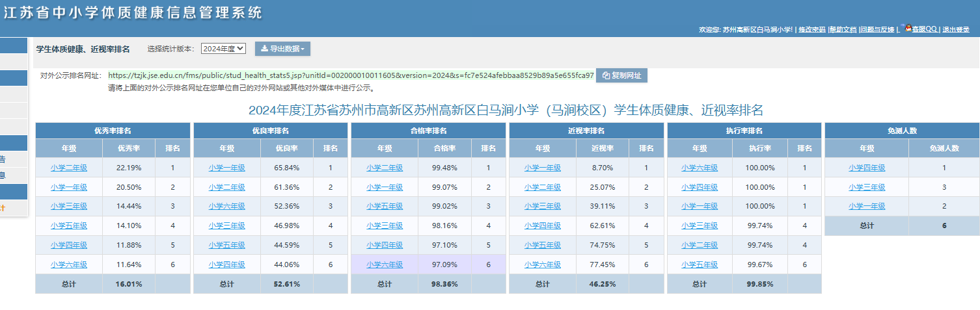Select the 65.84% 优良率 cell
Image resolution: width=980 pixels, height=310 pixels.
pos(286,168)
